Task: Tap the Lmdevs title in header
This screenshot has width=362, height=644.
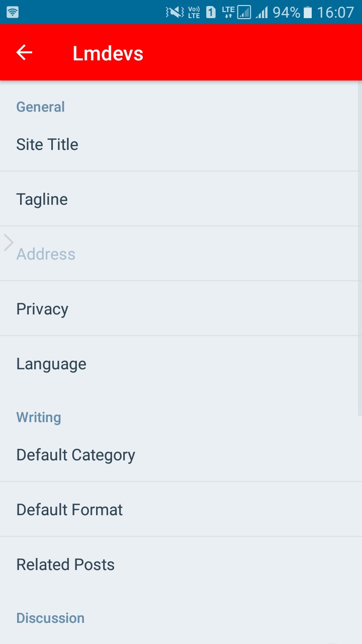Action: pyautogui.click(x=108, y=53)
